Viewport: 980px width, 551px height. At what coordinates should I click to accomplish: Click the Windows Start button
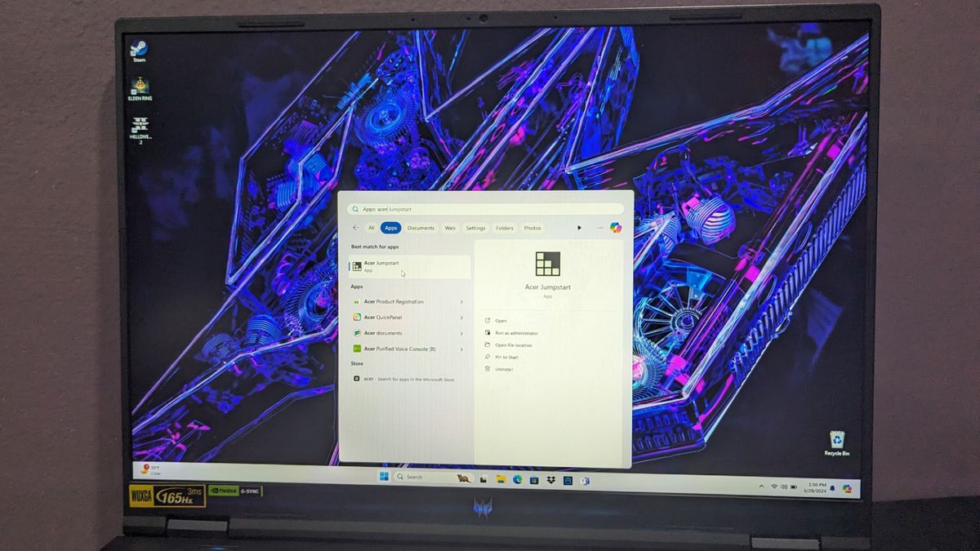(x=383, y=477)
